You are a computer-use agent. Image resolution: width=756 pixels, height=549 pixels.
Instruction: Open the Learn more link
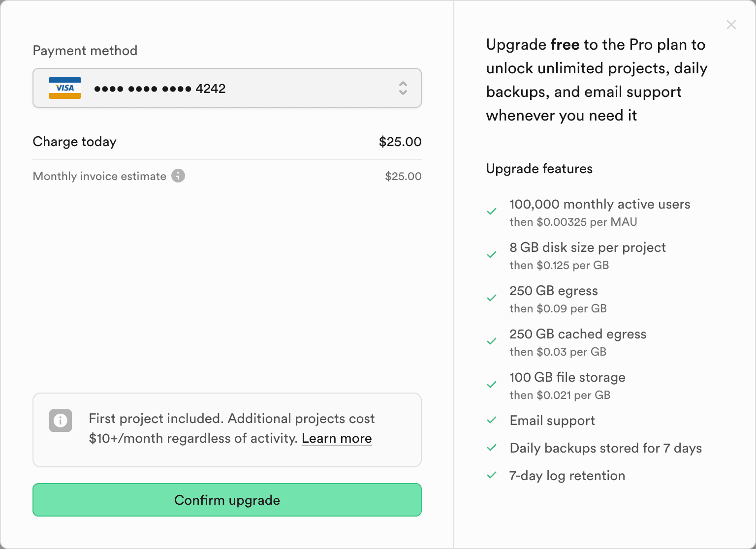[x=337, y=438]
